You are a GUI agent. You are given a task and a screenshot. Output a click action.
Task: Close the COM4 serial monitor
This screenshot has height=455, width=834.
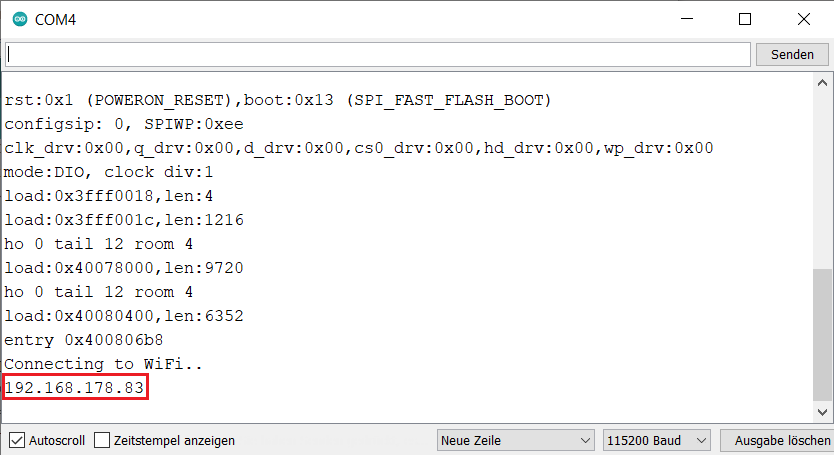click(x=803, y=19)
